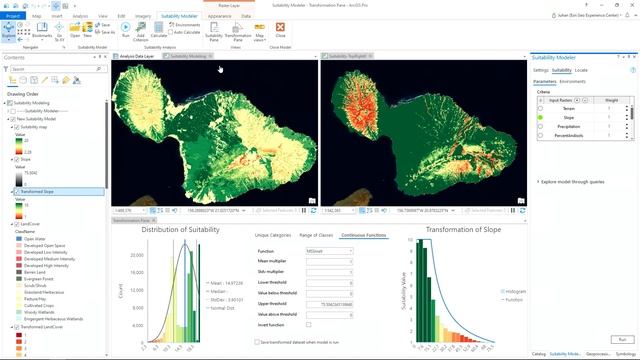Open the Function dropdown
The height and width of the screenshot is (360, 640).
[329, 251]
